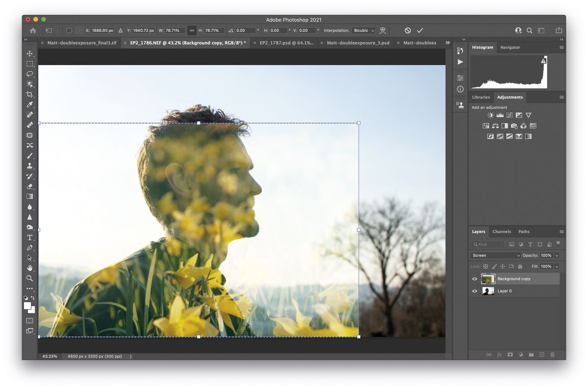
Task: Select the Crop tool
Action: pyautogui.click(x=29, y=94)
